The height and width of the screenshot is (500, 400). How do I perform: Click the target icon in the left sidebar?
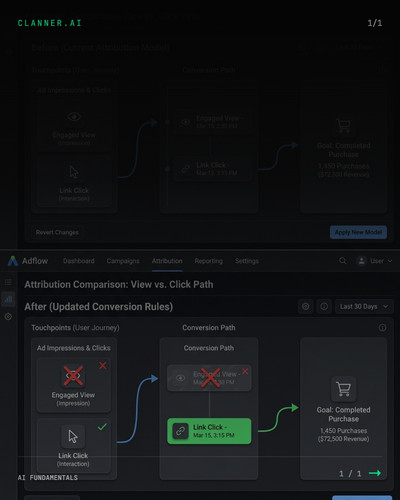[8, 316]
